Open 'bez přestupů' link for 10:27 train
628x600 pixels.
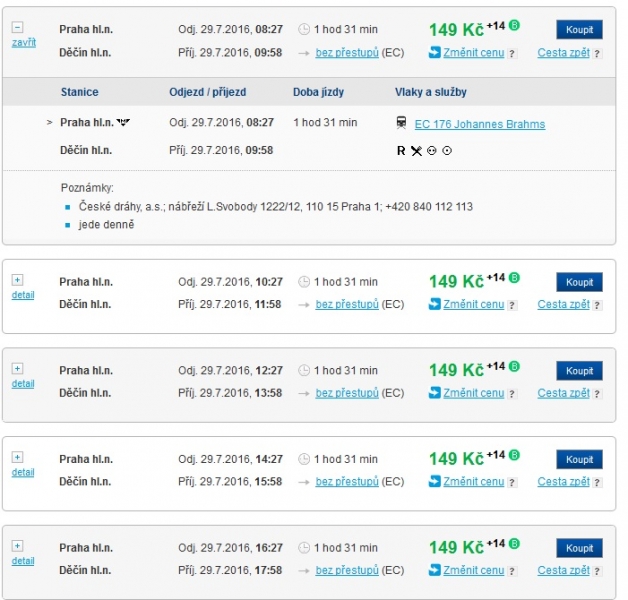[346, 304]
